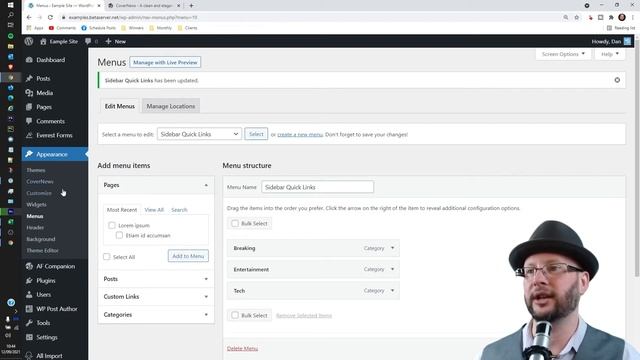Click the Tools wrench icon
Image resolution: width=640 pixels, height=360 pixels.
click(29, 323)
